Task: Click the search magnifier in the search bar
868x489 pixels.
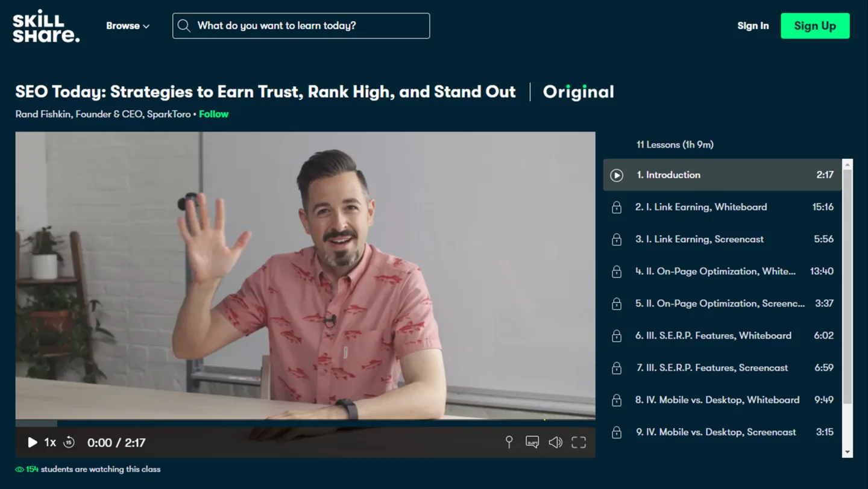Action: [x=184, y=25]
